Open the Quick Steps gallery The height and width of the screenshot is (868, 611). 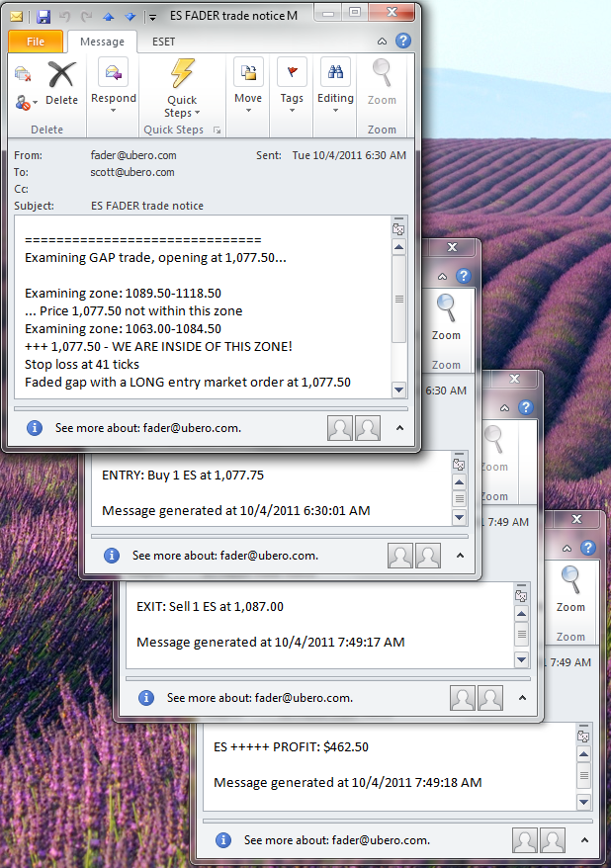point(182,89)
